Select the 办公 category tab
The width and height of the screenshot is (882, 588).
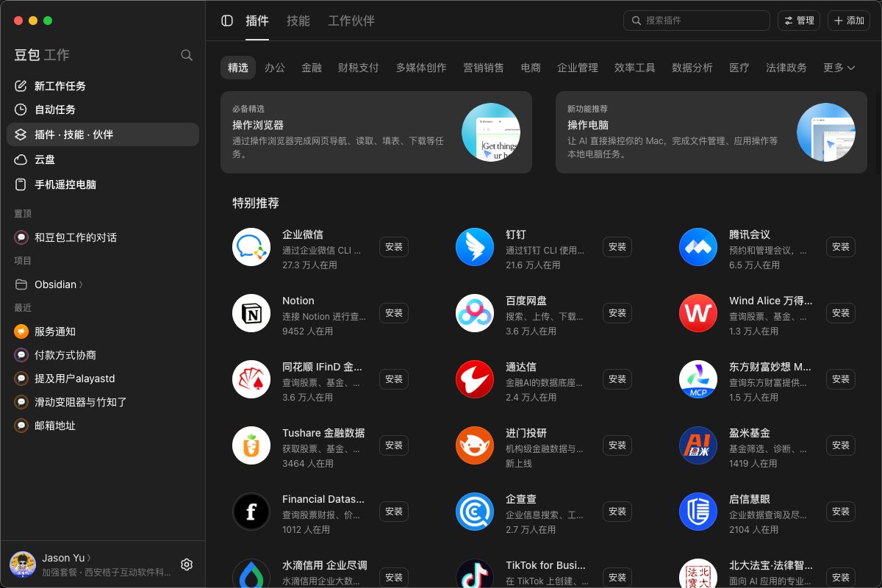275,68
